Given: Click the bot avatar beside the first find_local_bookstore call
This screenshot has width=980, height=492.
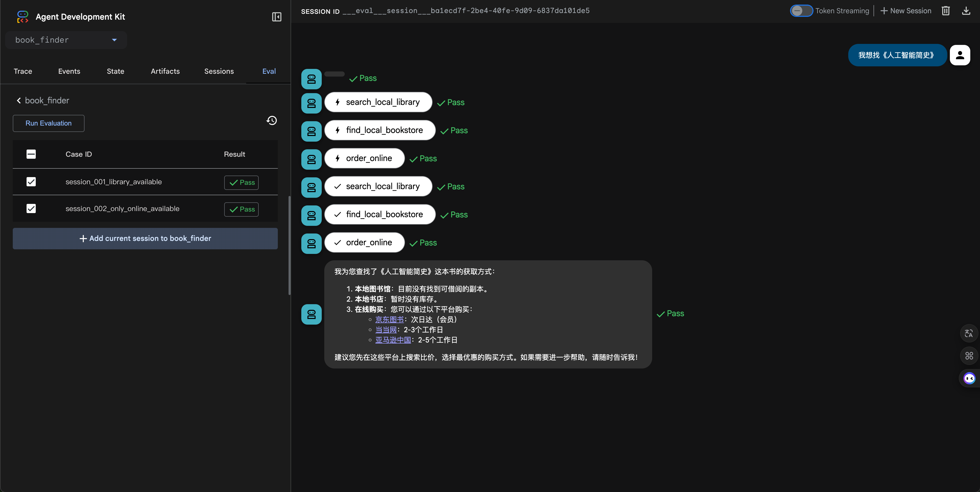Looking at the screenshot, I should click(311, 131).
